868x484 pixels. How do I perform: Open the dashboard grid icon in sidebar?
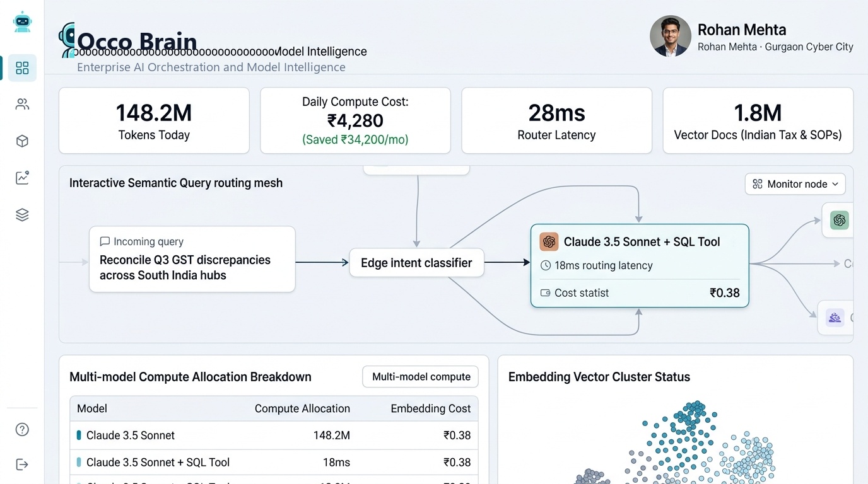tap(22, 68)
